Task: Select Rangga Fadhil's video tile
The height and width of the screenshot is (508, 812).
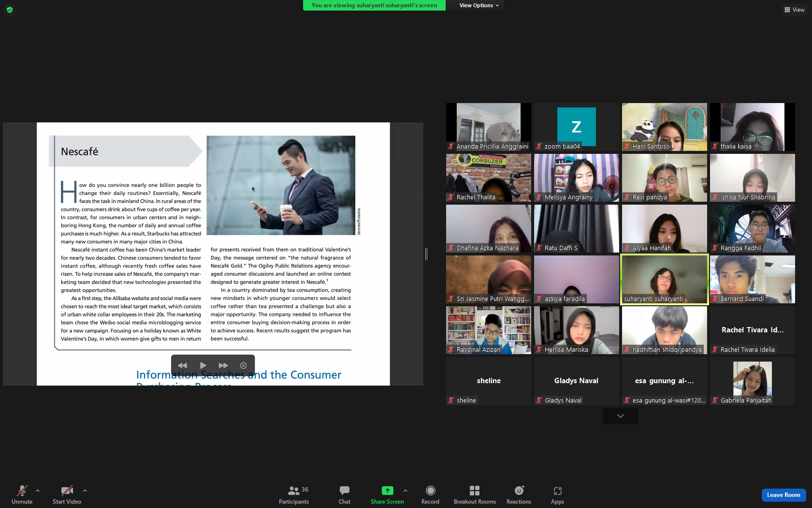Action: click(753, 228)
